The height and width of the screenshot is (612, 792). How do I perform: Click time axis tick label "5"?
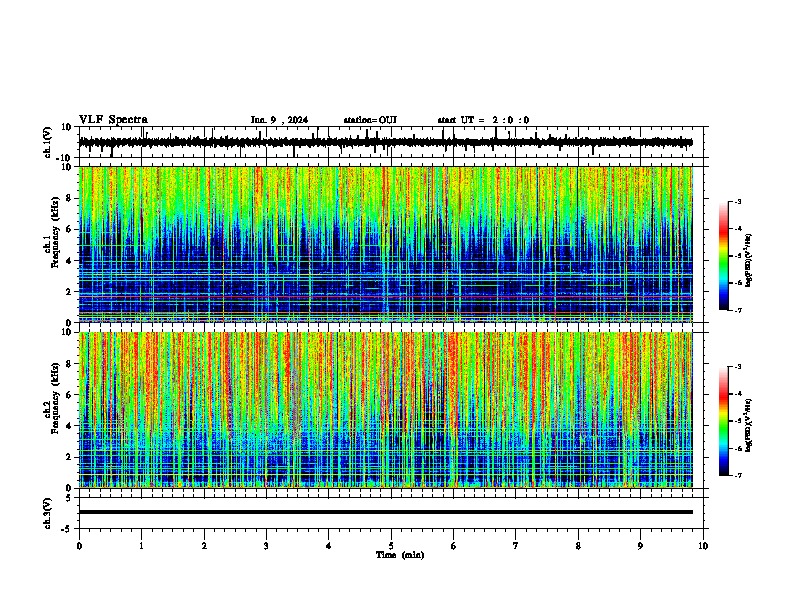(391, 546)
